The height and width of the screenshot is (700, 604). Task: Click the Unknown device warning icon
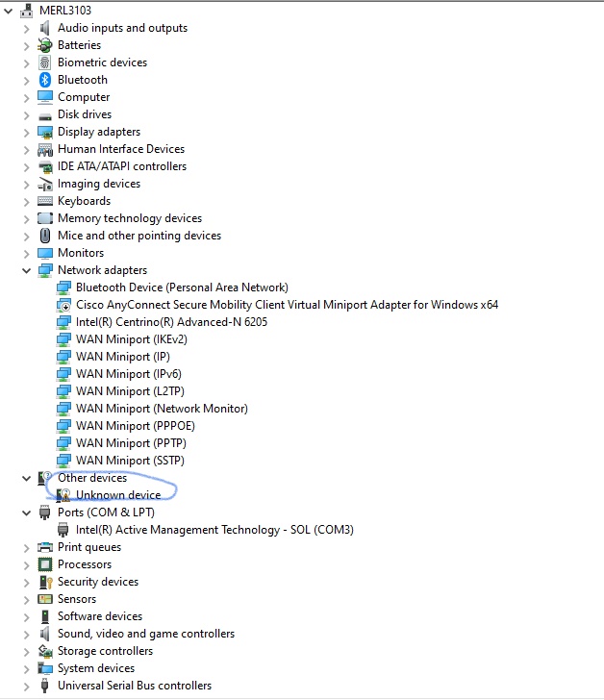[63, 495]
